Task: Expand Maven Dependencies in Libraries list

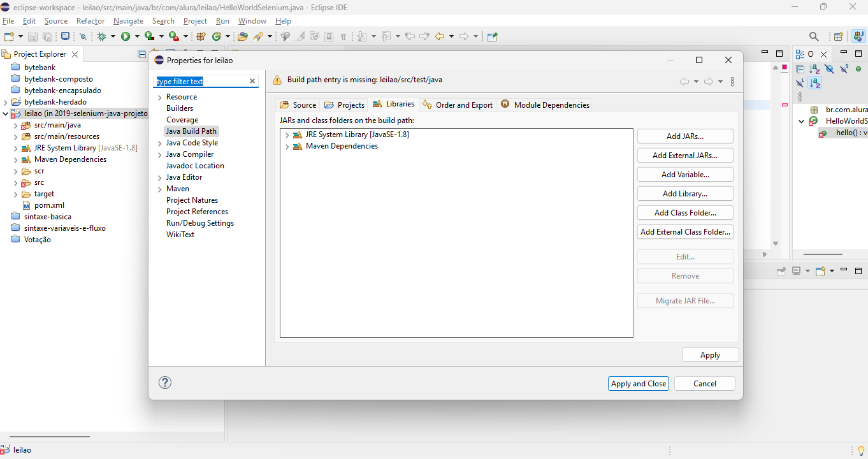Action: coord(287,147)
